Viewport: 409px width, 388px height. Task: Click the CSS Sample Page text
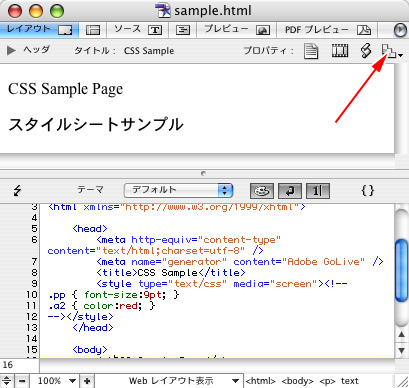click(x=65, y=89)
